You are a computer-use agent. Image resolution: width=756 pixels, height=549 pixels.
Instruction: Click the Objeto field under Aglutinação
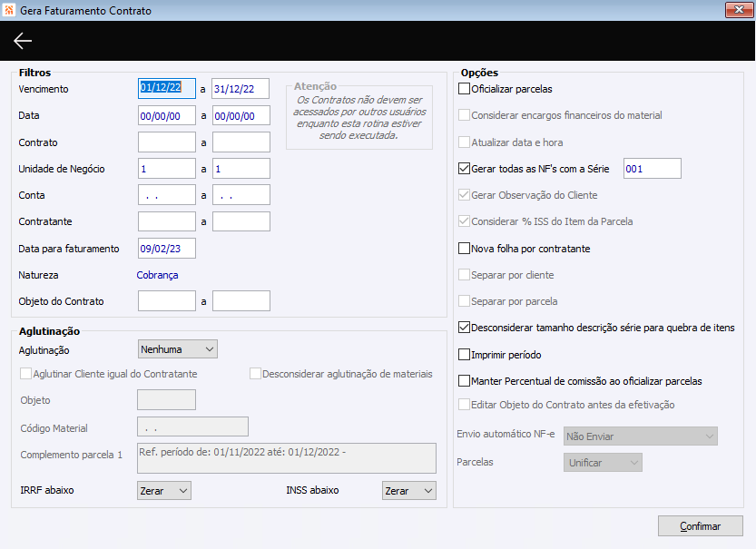pos(166,400)
